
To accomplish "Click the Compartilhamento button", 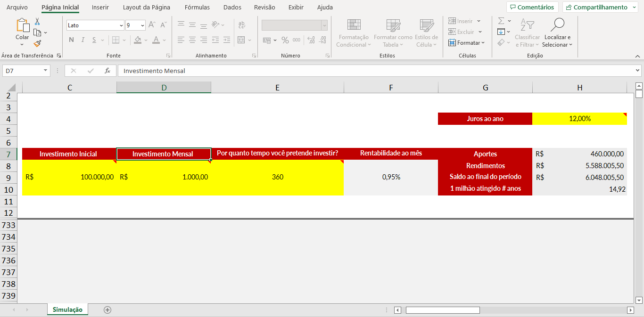I will click(x=600, y=7).
